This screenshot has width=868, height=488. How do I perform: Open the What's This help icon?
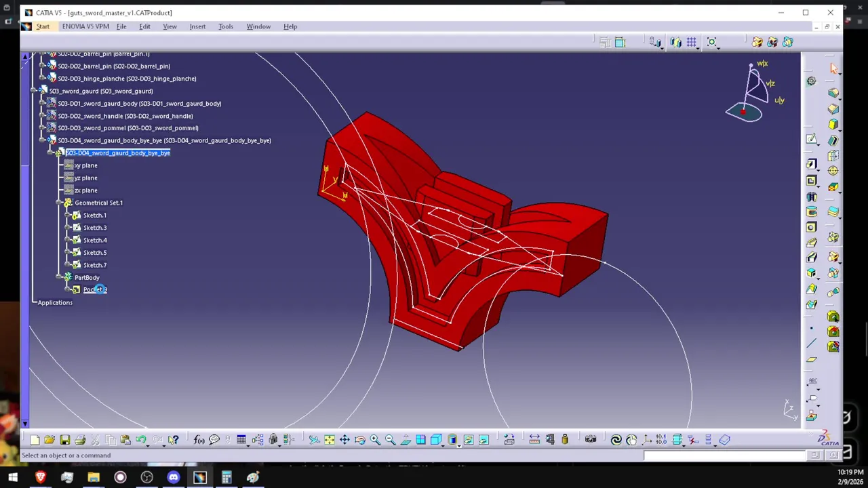[x=174, y=440]
